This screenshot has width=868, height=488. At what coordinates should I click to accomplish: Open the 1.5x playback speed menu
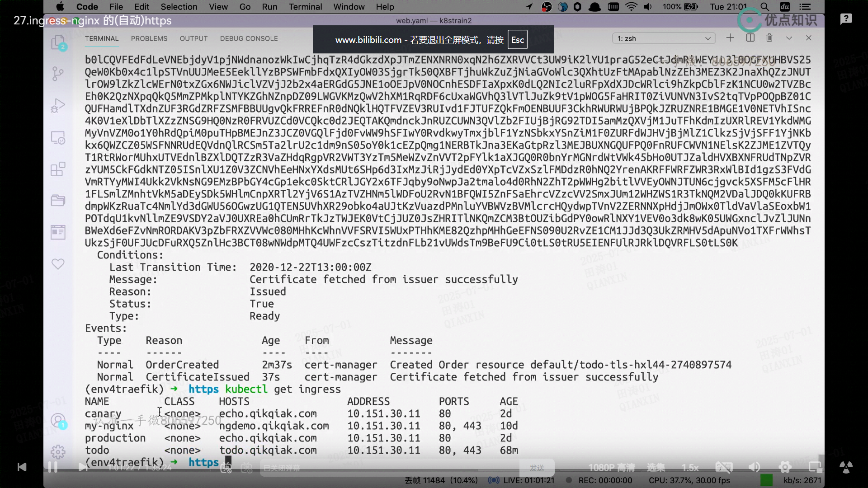(x=690, y=468)
